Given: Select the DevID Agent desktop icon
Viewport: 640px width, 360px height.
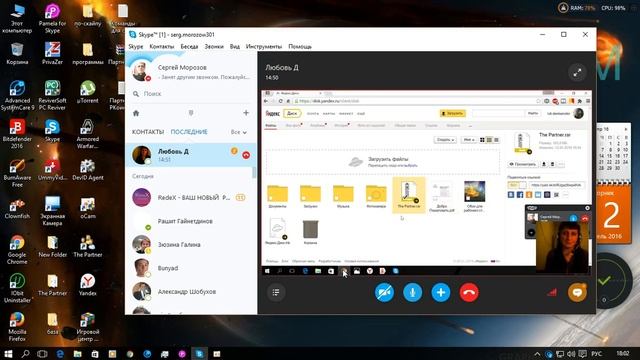Looking at the screenshot, I should click(87, 169).
